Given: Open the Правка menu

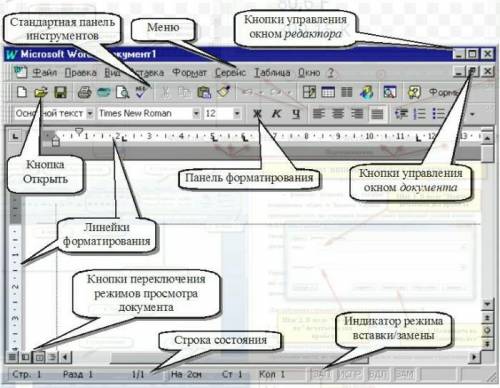Looking at the screenshot, I should pyautogui.click(x=81, y=72).
